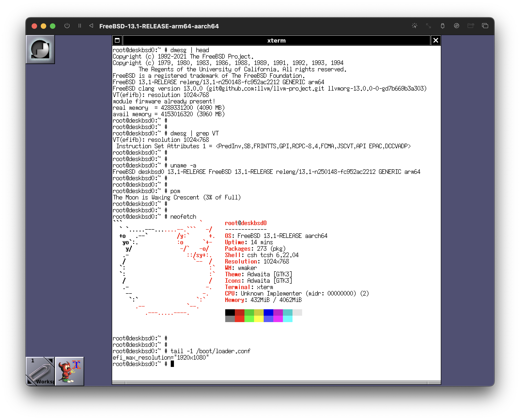The width and height of the screenshot is (520, 420).
Task: Click the 'CPU: Unknown Implementer' line
Action: point(297,293)
